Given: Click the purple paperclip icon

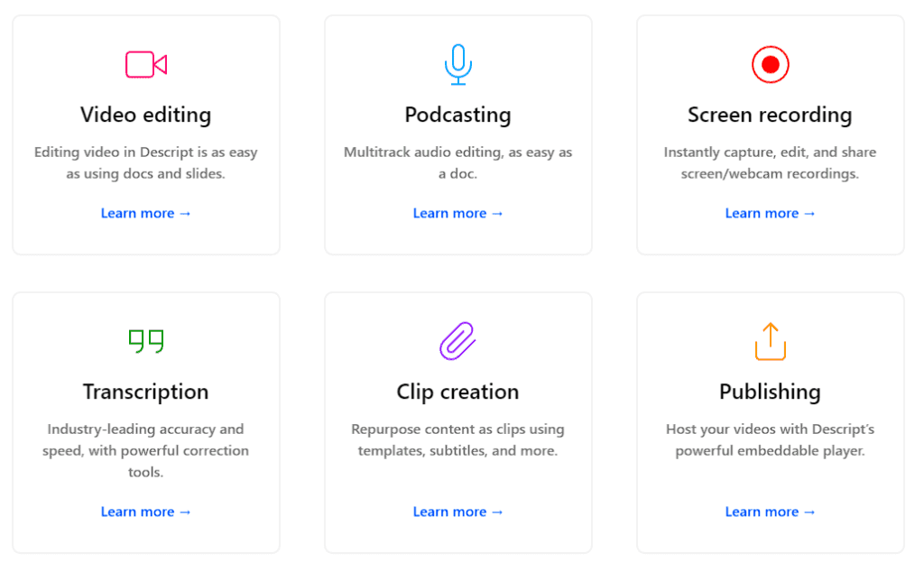Looking at the screenshot, I should pyautogui.click(x=457, y=340).
